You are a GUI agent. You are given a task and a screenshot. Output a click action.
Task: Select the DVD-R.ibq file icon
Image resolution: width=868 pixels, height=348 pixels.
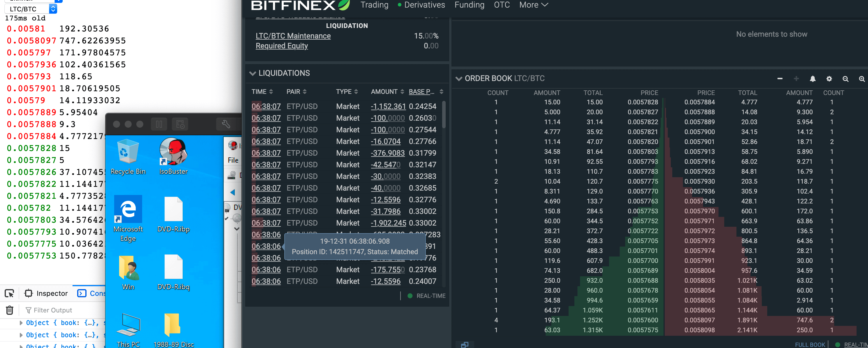[174, 273]
